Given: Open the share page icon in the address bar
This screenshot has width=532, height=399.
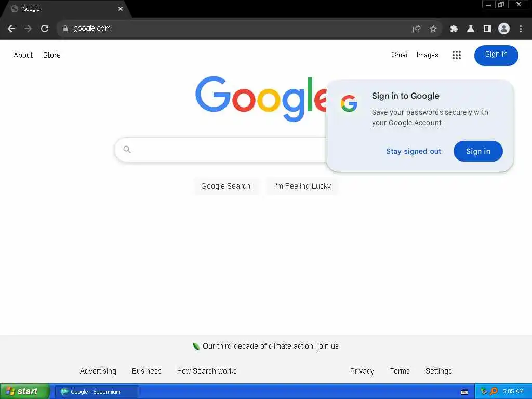Looking at the screenshot, I should click(x=416, y=29).
